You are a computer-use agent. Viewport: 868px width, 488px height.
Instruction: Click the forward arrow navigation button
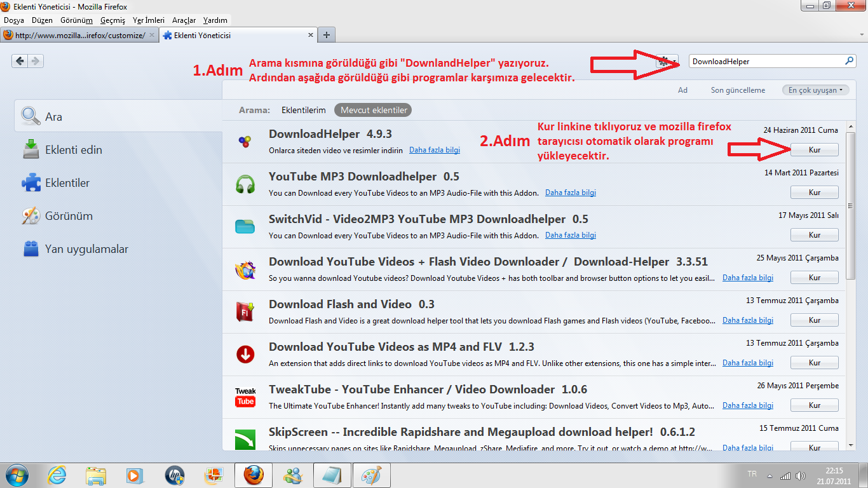tap(36, 61)
